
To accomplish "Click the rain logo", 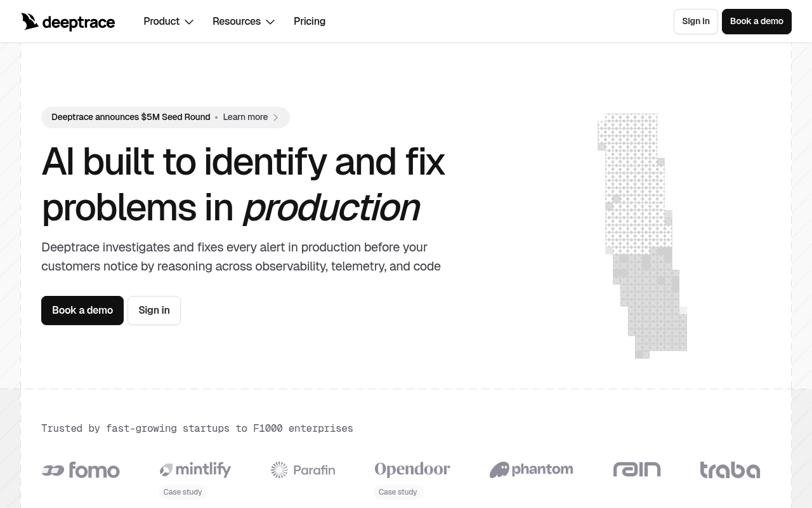I will pos(637,469).
